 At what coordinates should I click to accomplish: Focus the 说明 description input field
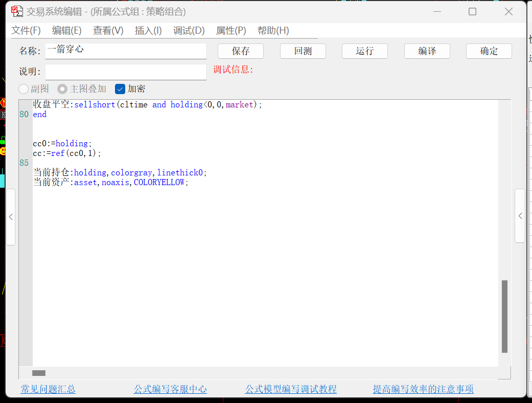[x=126, y=72]
